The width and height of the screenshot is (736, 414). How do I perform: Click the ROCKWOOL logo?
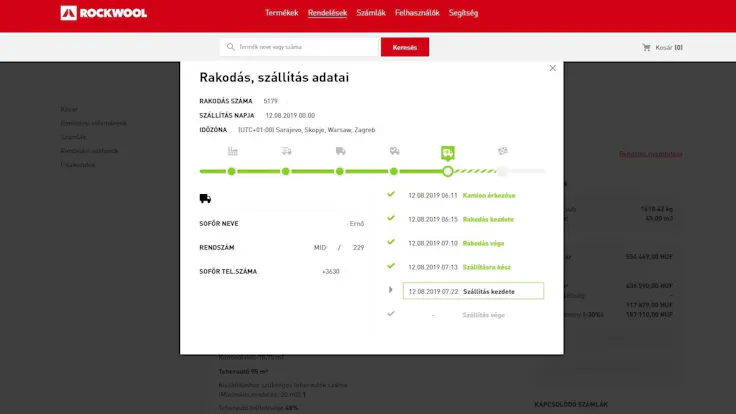104,13
